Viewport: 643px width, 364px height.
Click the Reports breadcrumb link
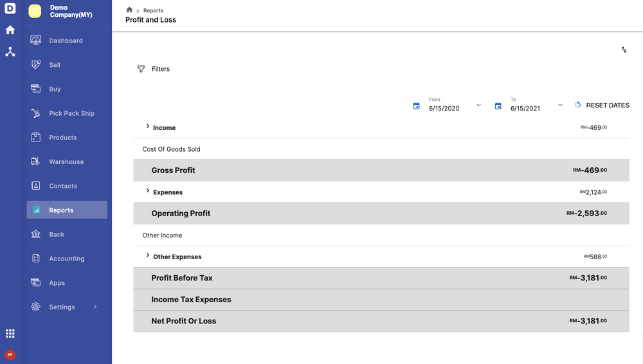coord(153,11)
